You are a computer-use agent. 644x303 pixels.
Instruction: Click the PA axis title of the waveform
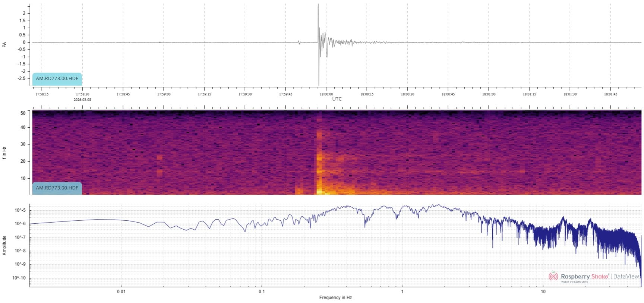[x=4, y=45]
